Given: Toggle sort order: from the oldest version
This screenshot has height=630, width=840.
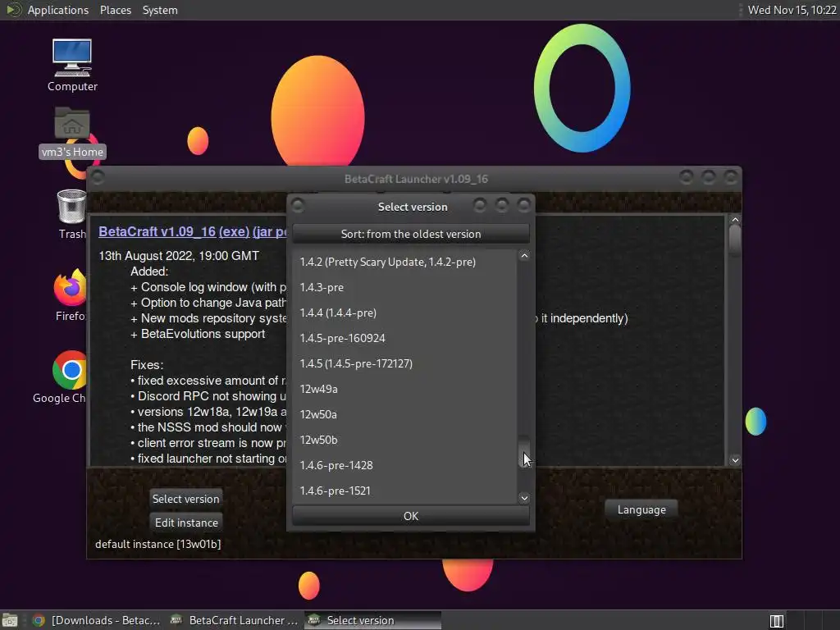Looking at the screenshot, I should (411, 234).
